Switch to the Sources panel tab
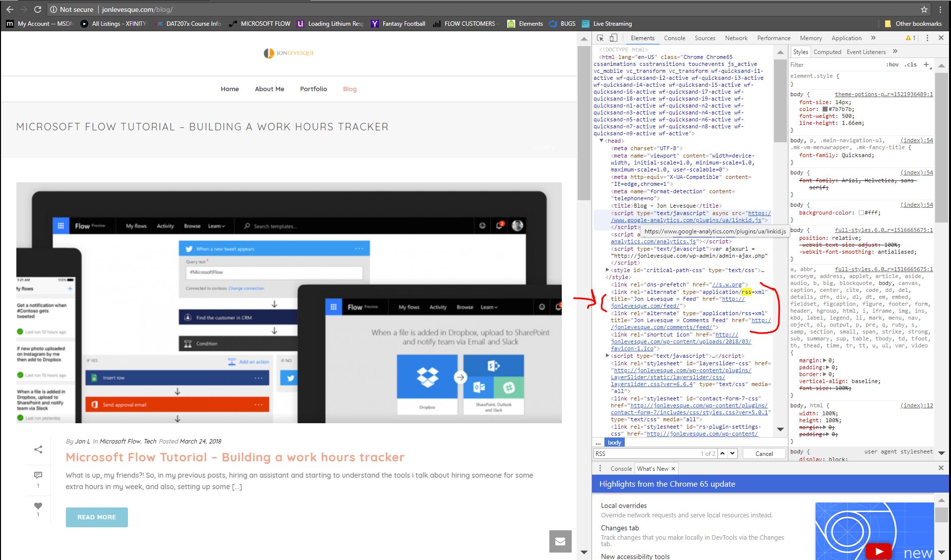 [705, 38]
